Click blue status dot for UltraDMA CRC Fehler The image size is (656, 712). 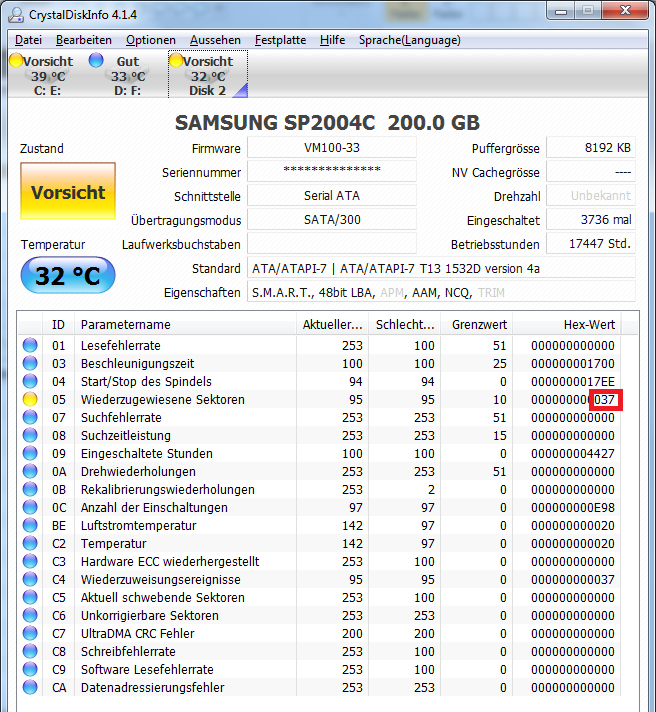click(x=30, y=633)
